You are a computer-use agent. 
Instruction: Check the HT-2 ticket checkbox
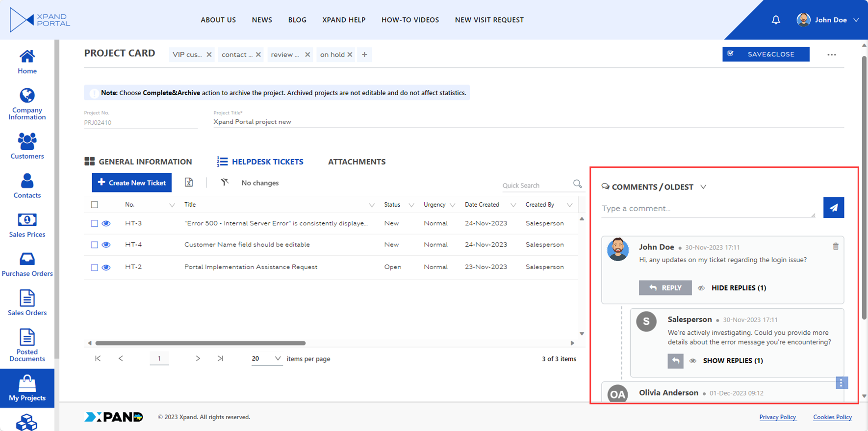[x=95, y=268]
